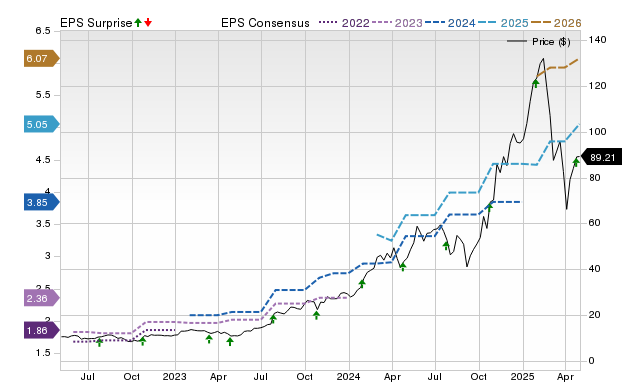The width and height of the screenshot is (640, 382).
Task: Click the green surprise arrow near price peak
Action: [x=536, y=84]
